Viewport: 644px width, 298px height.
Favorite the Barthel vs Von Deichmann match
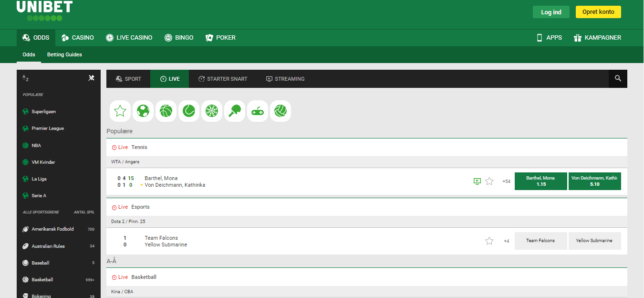click(x=489, y=181)
